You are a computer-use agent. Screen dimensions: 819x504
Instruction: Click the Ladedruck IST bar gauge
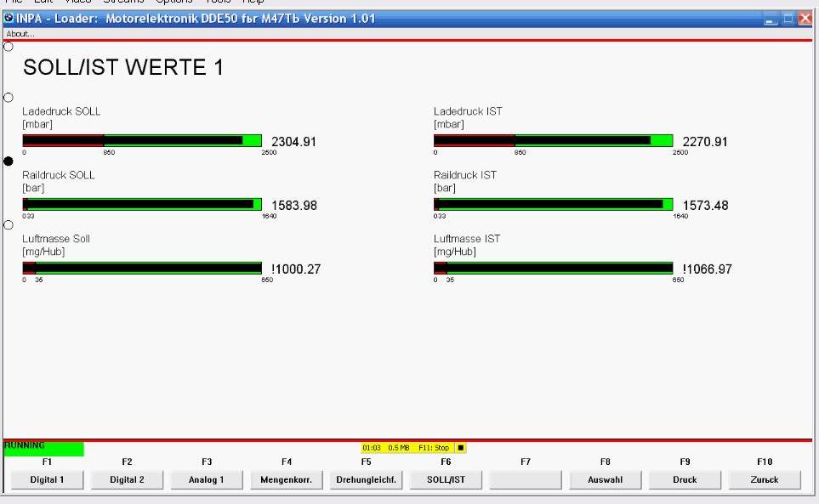tap(553, 140)
